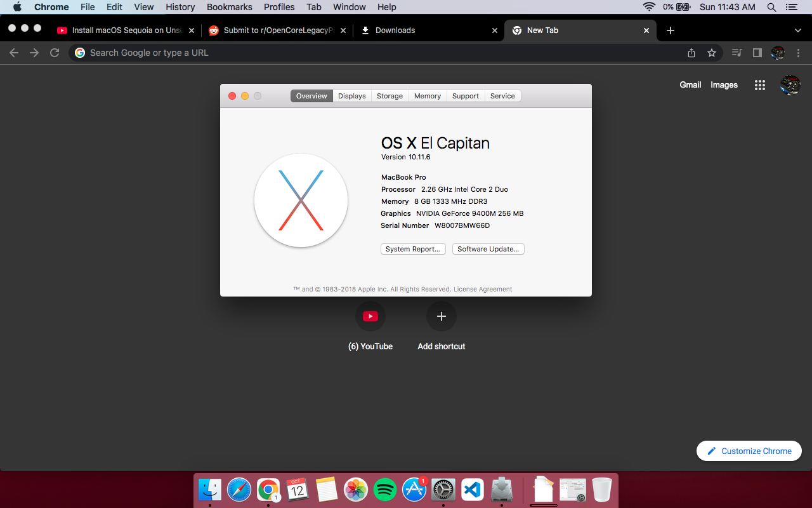This screenshot has width=812, height=508.
Task: Open the Window menu
Action: pyautogui.click(x=349, y=7)
